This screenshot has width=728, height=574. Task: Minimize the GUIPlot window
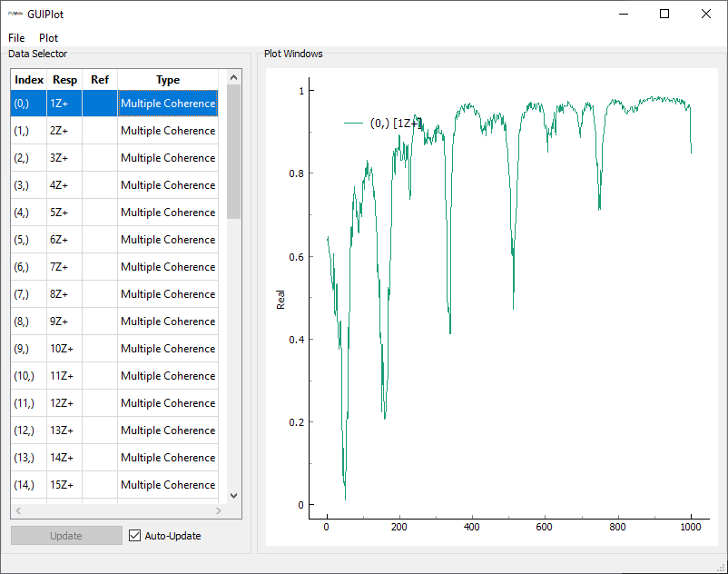[623, 15]
